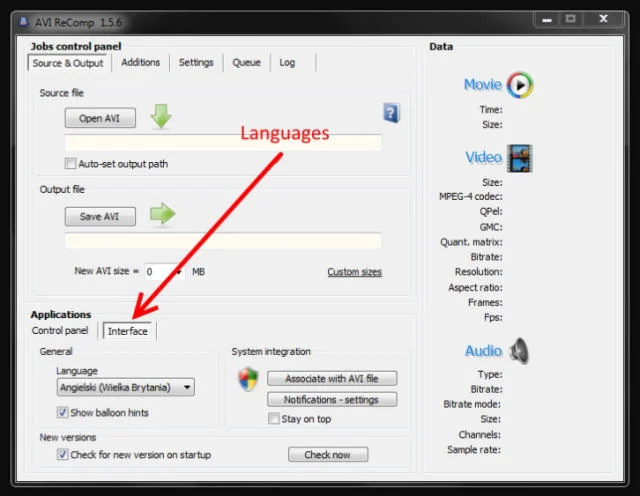Click the green right arrow output icon
This screenshot has width=640, height=496.
click(162, 214)
